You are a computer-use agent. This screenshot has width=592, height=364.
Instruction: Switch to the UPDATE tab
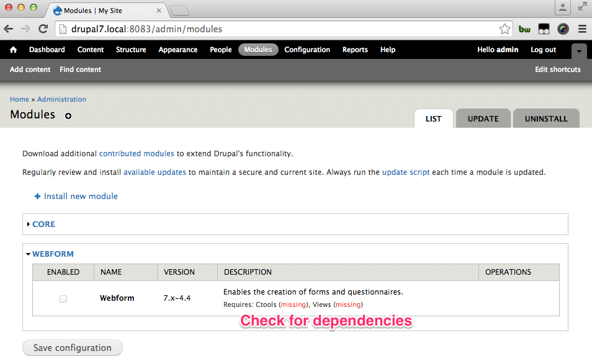pyautogui.click(x=483, y=118)
